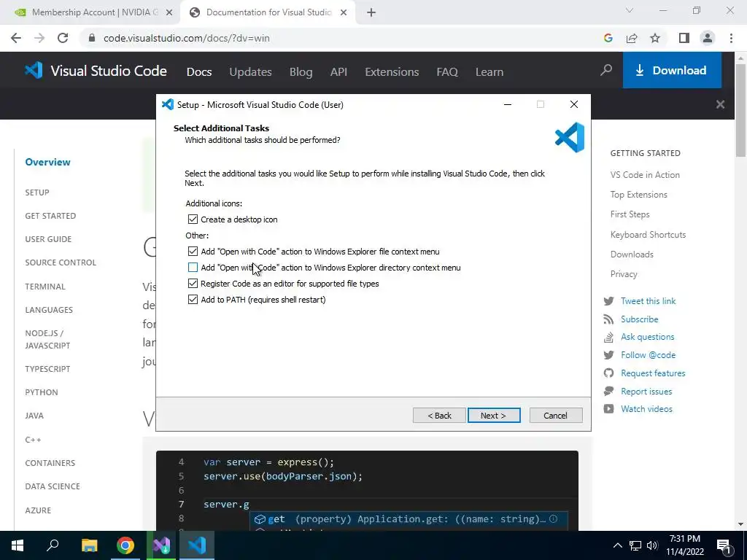
Task: Open Chrome three-dot menu
Action: pos(731,38)
